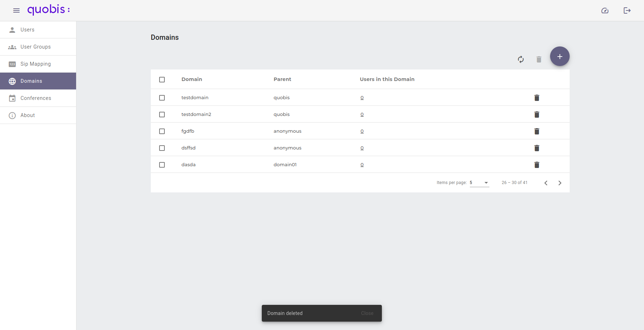Viewport: 644px width, 330px height.
Task: Click the Conferences calendar icon
Action: pos(12,98)
